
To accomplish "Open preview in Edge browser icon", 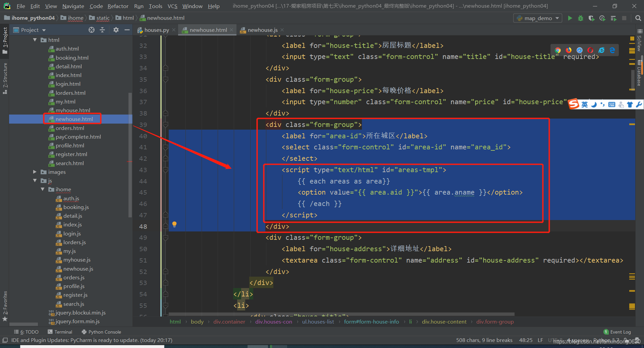I will coord(612,50).
